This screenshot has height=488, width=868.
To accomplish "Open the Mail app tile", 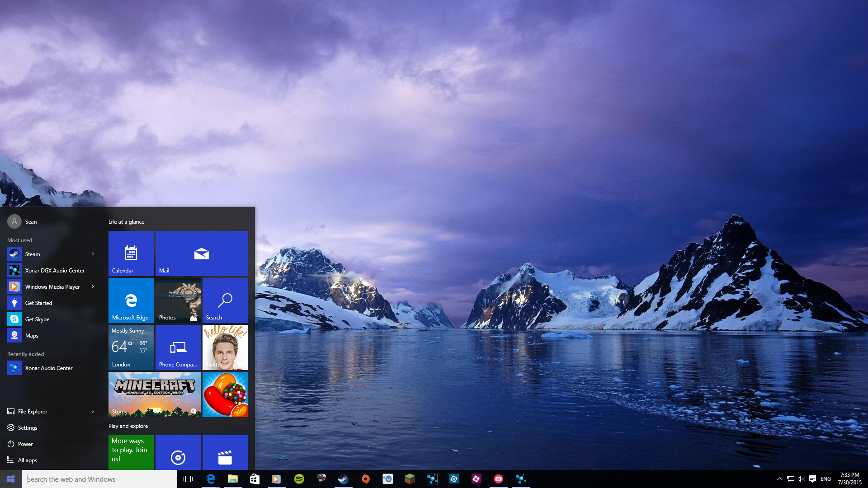I will (201, 252).
